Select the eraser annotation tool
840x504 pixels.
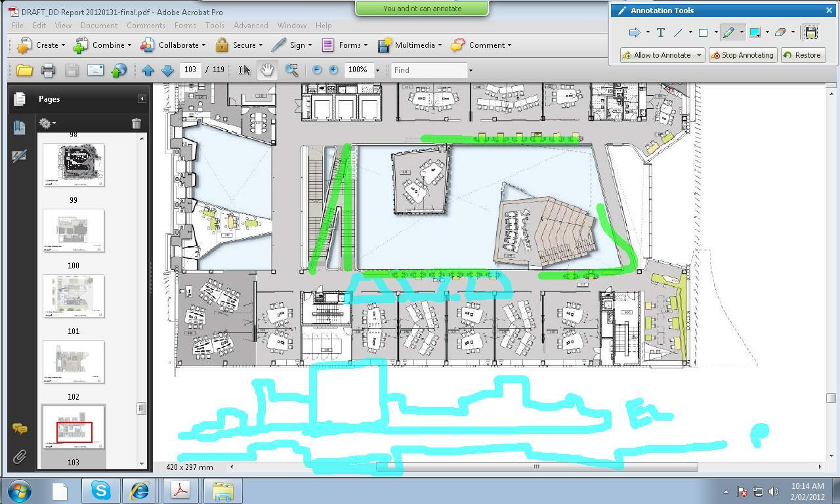pyautogui.click(x=780, y=32)
